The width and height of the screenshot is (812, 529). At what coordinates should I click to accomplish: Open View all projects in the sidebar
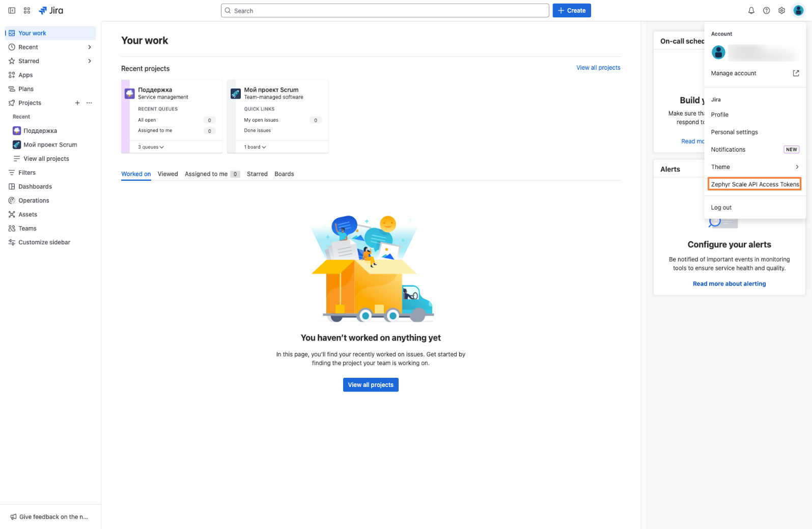(x=46, y=159)
